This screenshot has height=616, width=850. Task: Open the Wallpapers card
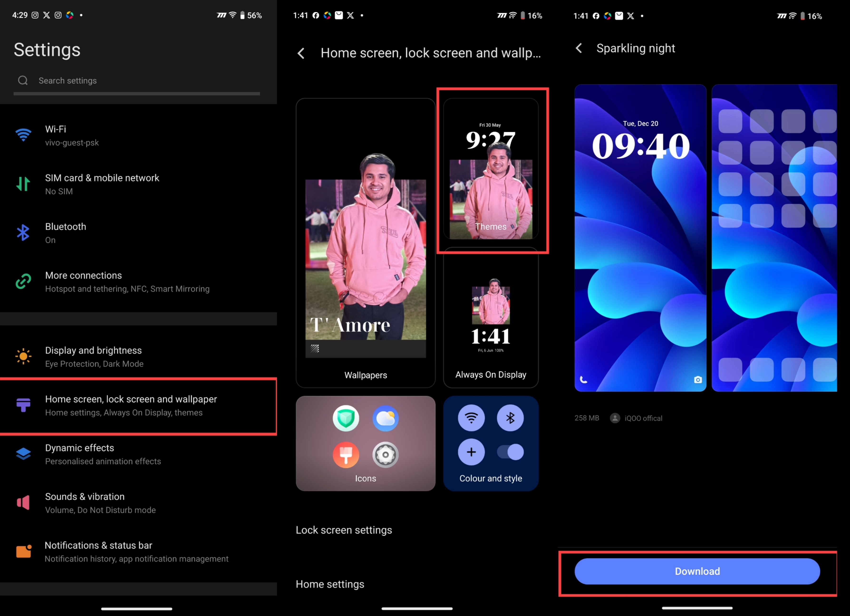pos(365,243)
